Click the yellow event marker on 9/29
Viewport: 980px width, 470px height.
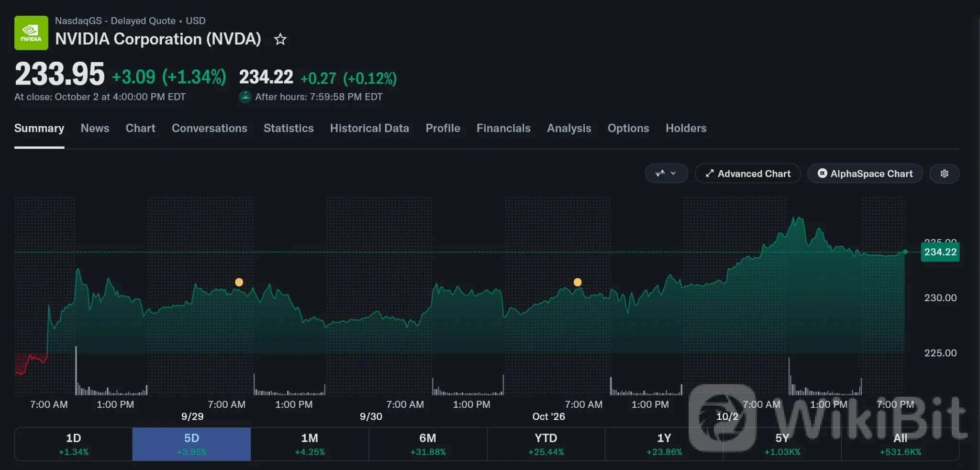pos(239,282)
